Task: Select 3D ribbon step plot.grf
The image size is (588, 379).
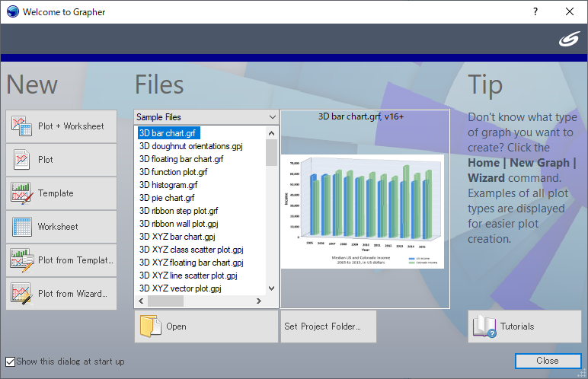Action: pyautogui.click(x=178, y=211)
